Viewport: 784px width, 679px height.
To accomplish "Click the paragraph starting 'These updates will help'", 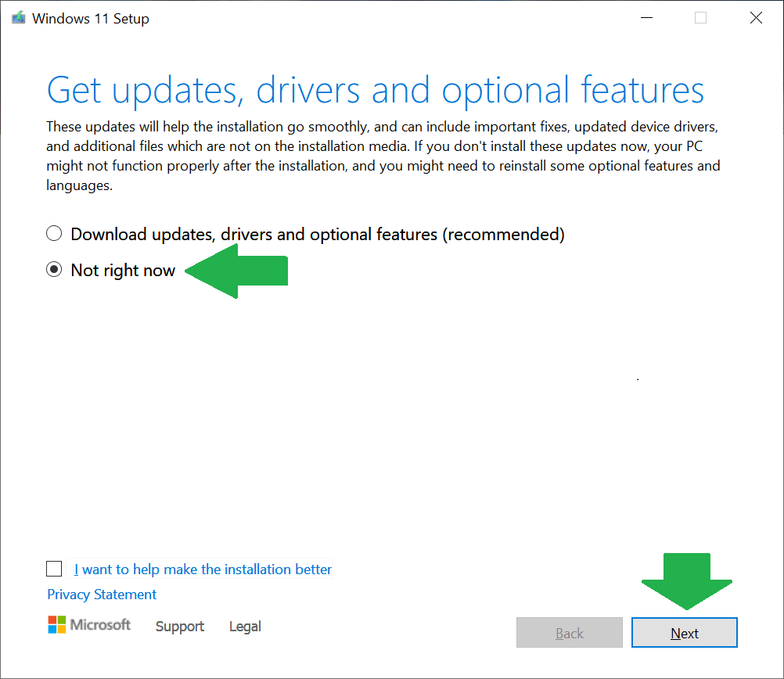I will click(x=383, y=156).
